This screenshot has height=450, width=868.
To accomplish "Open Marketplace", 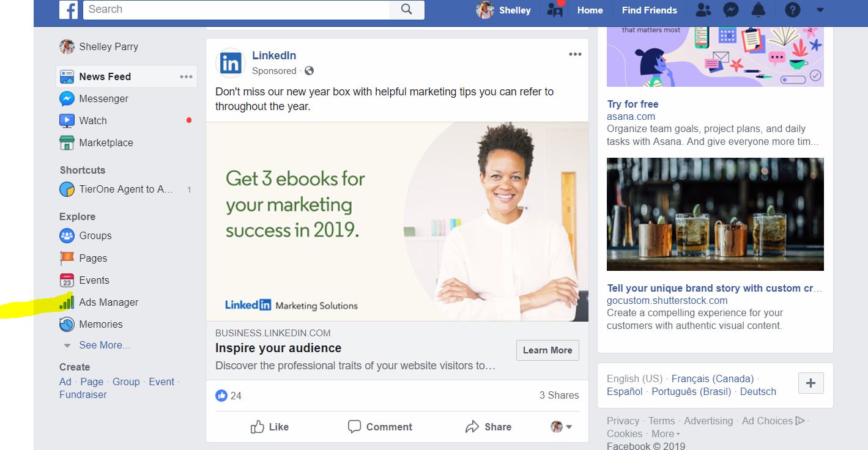I will pos(106,142).
